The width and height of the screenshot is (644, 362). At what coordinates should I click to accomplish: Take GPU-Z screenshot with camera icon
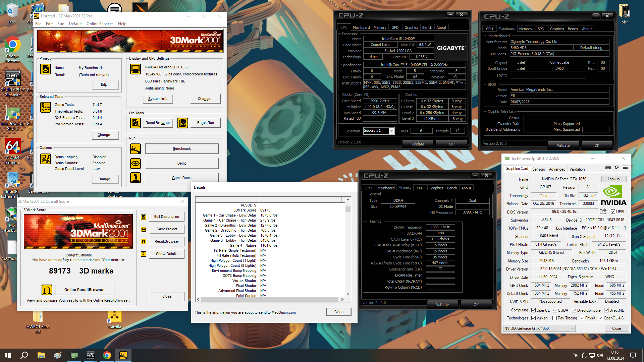tap(608, 167)
